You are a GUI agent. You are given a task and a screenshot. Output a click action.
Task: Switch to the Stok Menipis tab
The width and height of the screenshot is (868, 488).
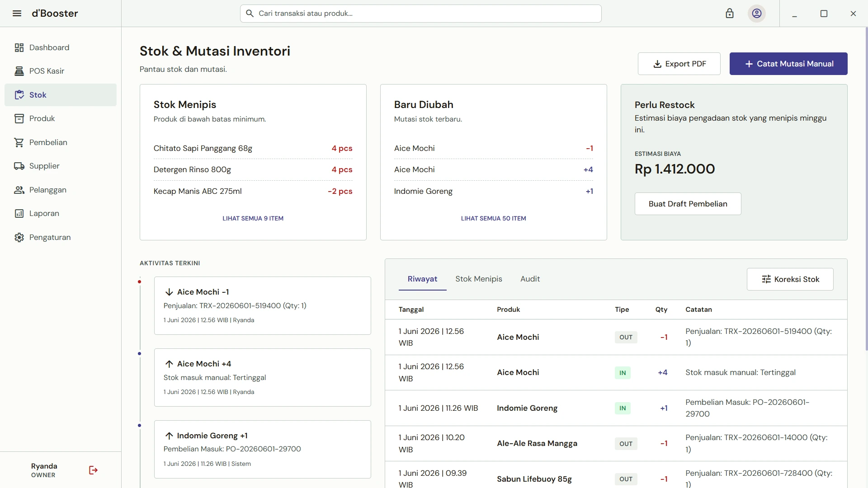479,279
